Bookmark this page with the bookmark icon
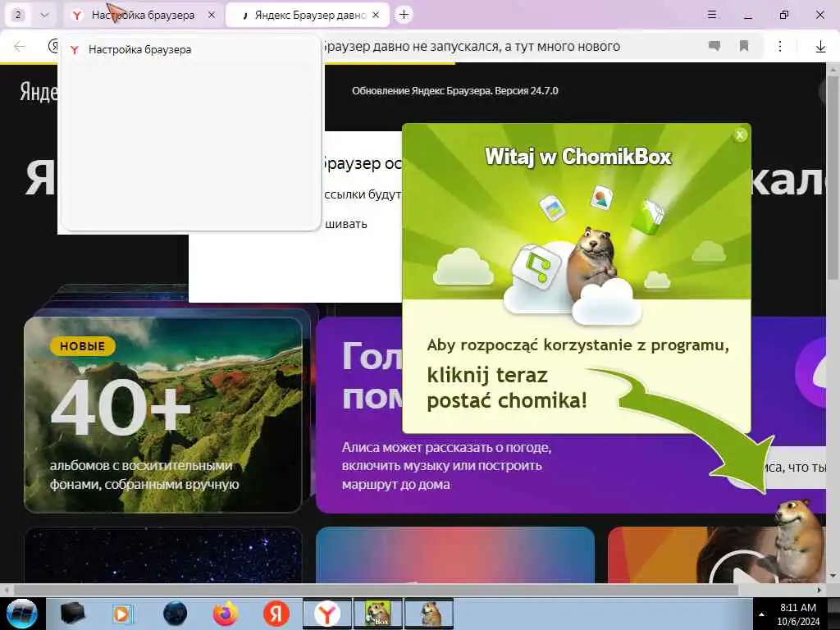This screenshot has height=630, width=840. [x=743, y=47]
